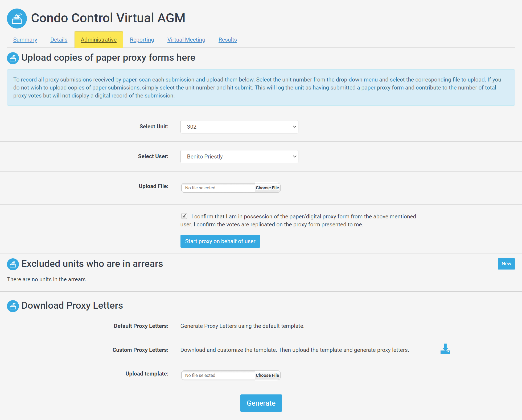The image size is (522, 420).
Task: Click the ballot box icon beside Condo Control Virtual AGM
Action: [x=17, y=18]
